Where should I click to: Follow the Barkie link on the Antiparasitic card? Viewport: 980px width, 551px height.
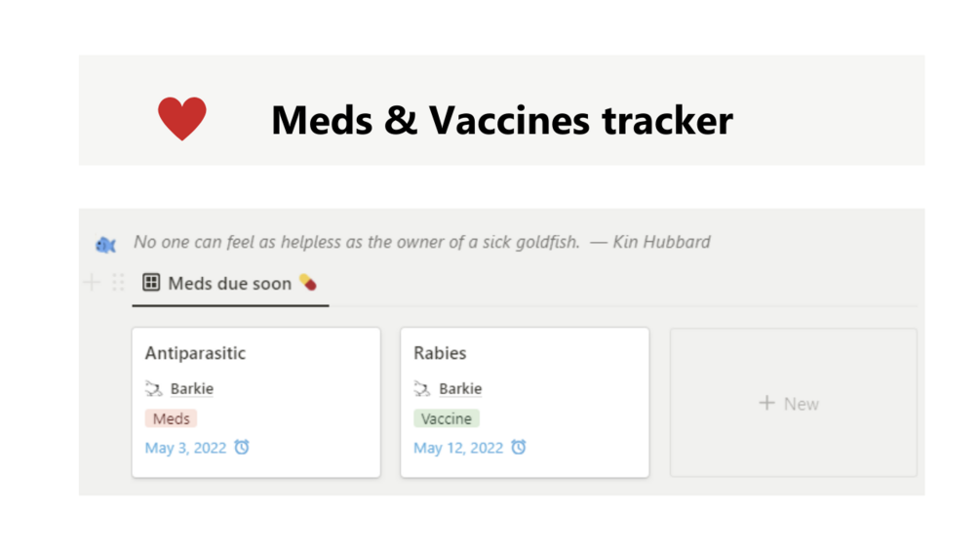pos(192,389)
